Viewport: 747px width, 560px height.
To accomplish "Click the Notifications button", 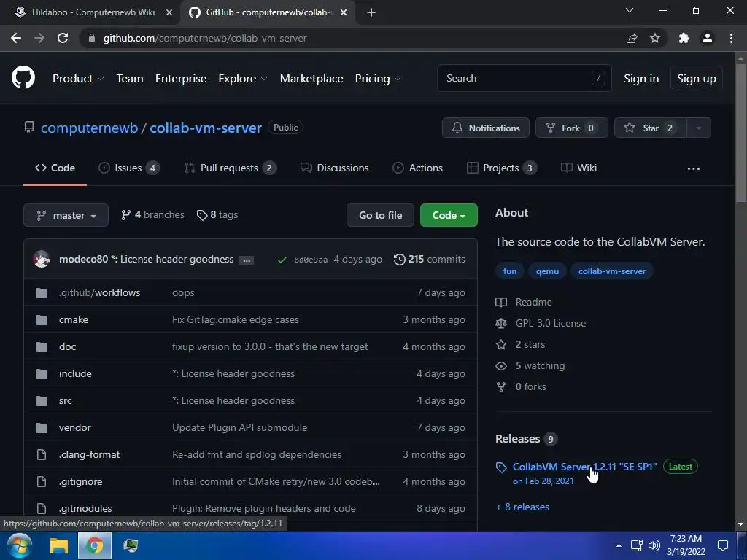I will pos(485,128).
